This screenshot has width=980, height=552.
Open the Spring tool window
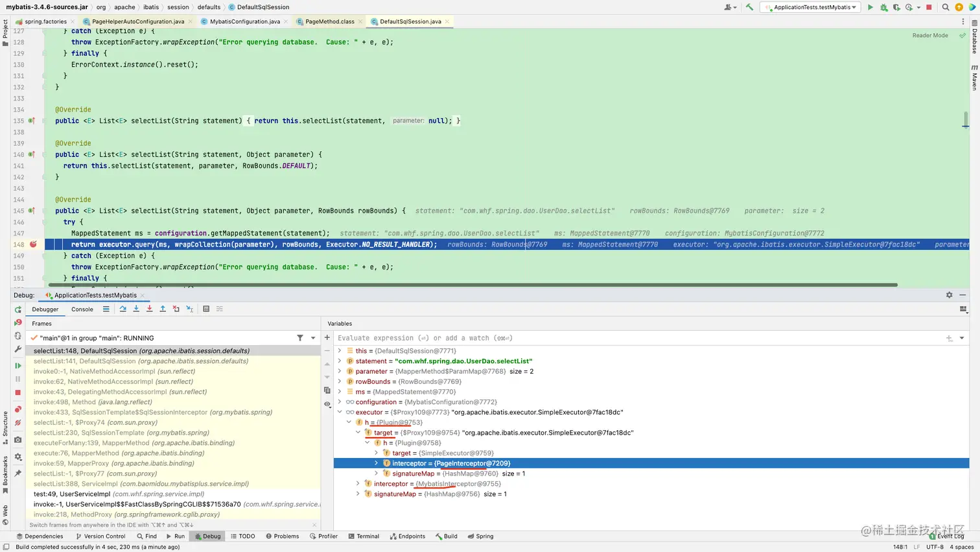click(x=480, y=536)
